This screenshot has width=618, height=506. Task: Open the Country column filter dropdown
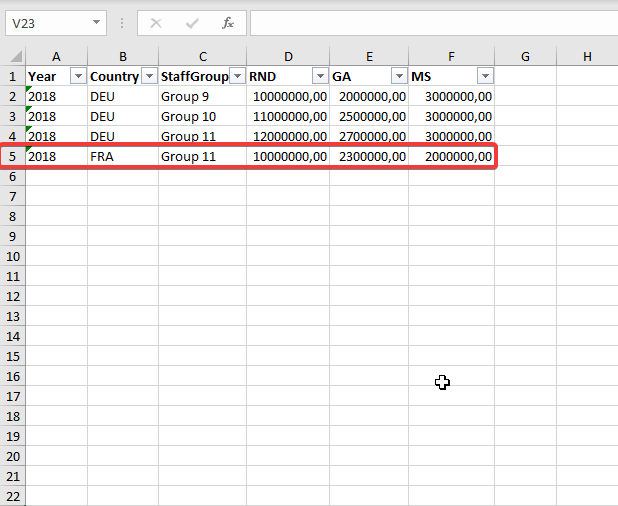(149, 76)
